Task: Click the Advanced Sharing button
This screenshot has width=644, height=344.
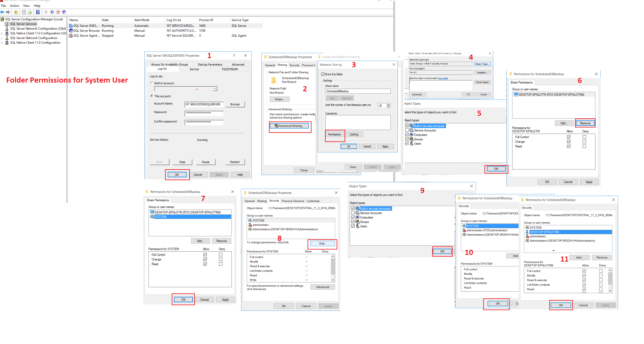Action: coord(289,126)
